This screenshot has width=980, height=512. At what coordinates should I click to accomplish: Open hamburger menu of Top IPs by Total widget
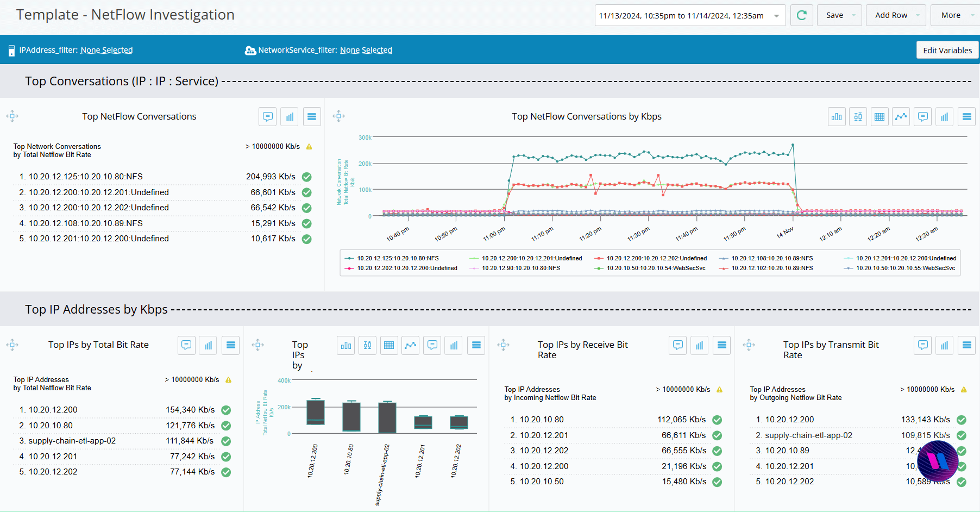[230, 345]
